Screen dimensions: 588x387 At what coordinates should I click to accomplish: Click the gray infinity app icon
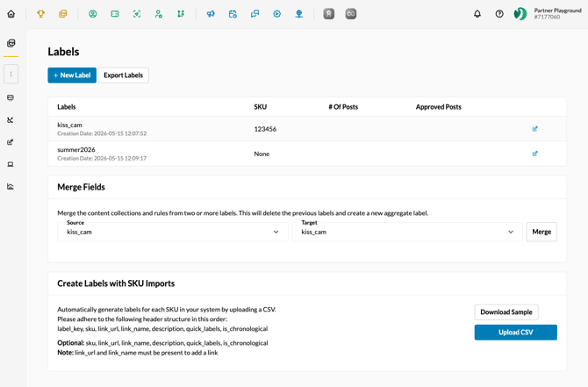tap(351, 14)
